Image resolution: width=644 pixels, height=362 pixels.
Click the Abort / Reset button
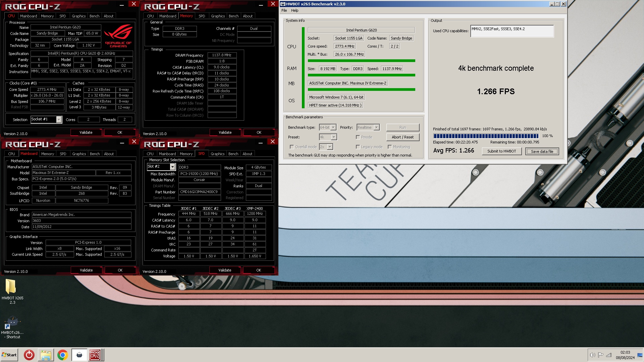(402, 137)
